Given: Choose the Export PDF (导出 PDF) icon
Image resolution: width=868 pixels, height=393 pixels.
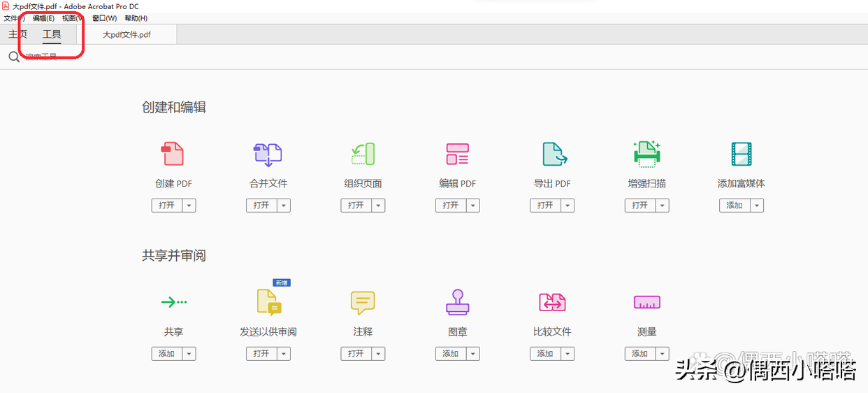Looking at the screenshot, I should click(x=554, y=154).
